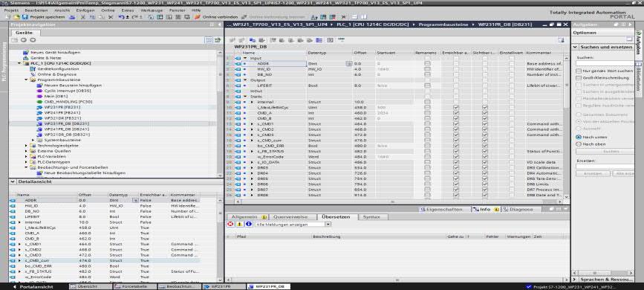Click the error filter icon in Übersetzen tab
This screenshot has width=644, height=290.
[230, 224]
